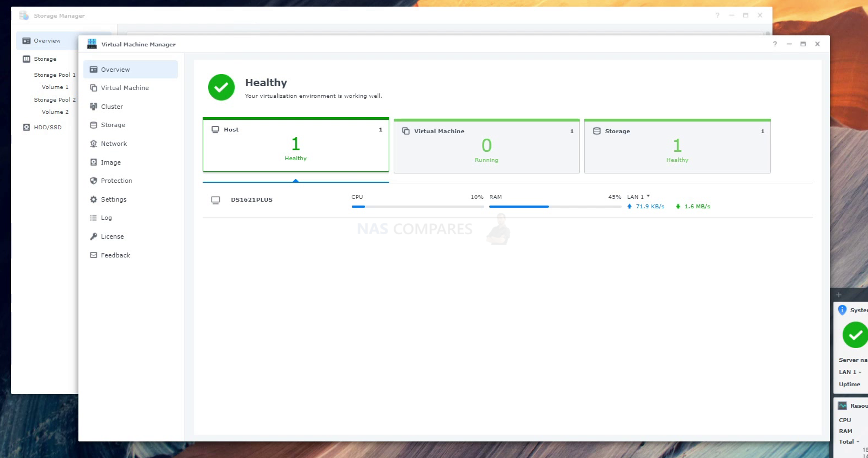Screen dimensions: 868x458
Task: Select the Storage status card
Action: (678, 146)
